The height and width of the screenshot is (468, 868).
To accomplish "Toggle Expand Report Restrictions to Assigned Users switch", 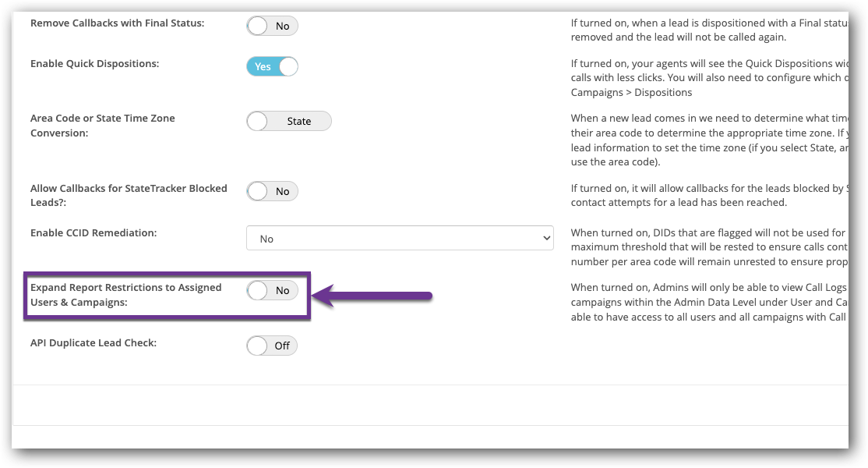I will [x=272, y=290].
